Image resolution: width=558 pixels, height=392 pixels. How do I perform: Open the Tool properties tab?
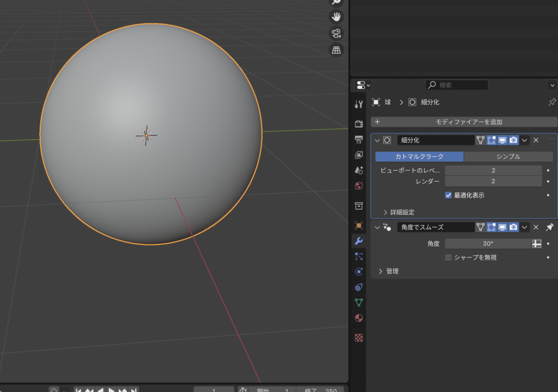[x=359, y=104]
